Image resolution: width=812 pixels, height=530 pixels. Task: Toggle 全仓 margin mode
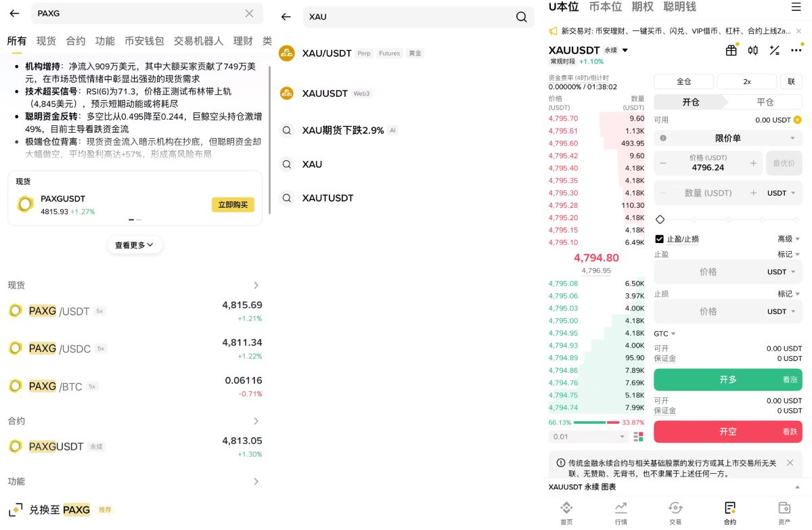pos(683,81)
